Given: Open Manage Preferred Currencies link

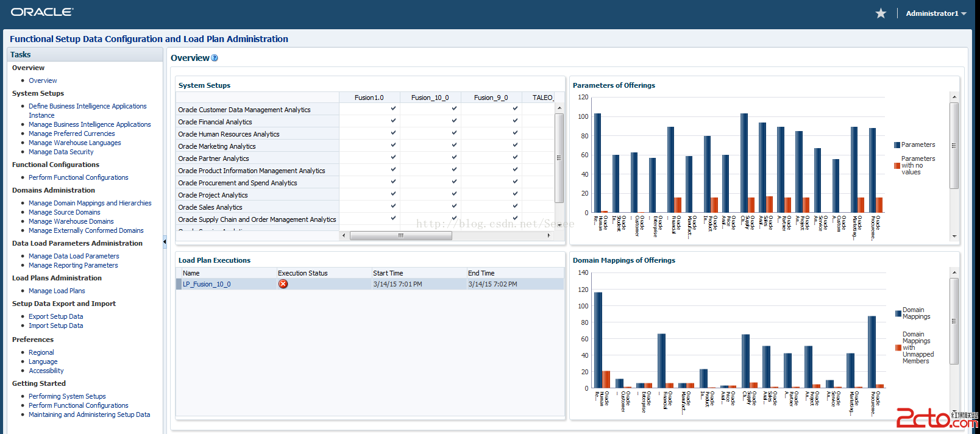Looking at the screenshot, I should pyautogui.click(x=71, y=133).
